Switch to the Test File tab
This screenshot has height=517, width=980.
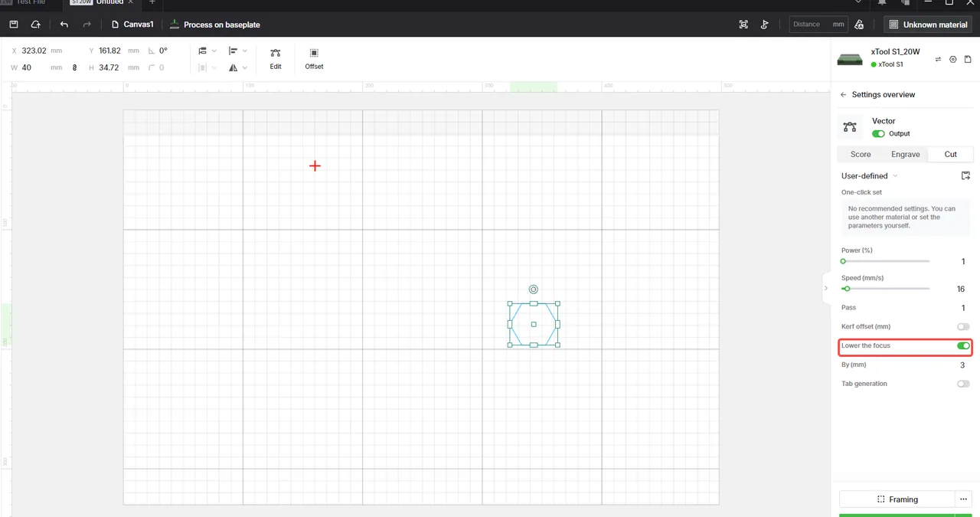(31, 2)
